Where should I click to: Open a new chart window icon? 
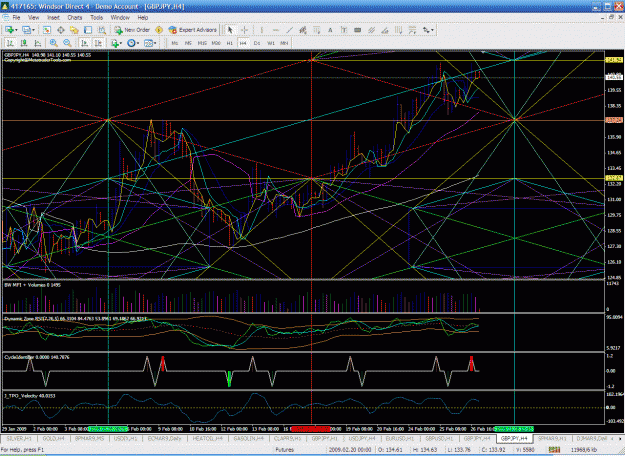8,30
